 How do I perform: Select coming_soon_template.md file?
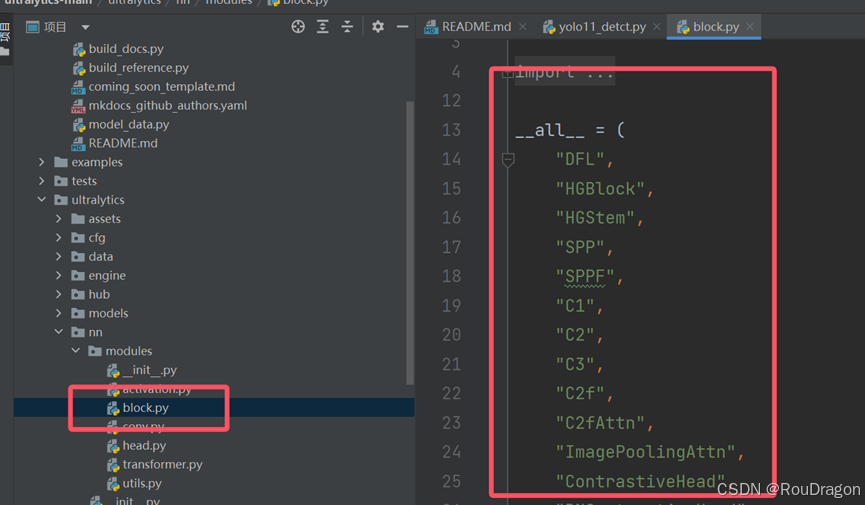coord(162,87)
